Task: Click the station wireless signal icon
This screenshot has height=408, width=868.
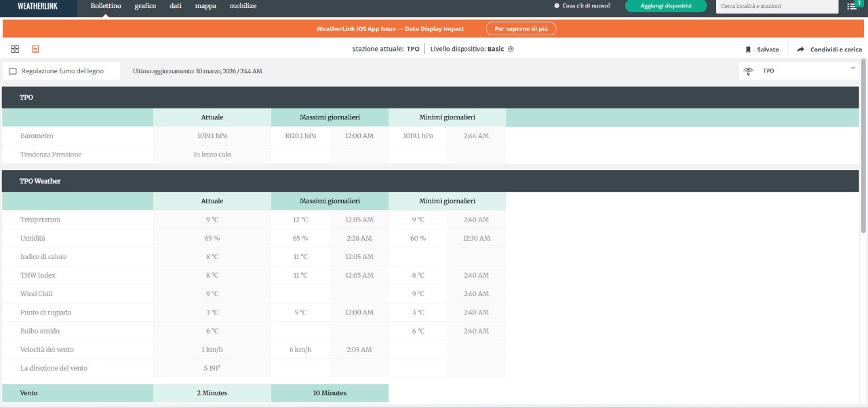Action: (749, 71)
